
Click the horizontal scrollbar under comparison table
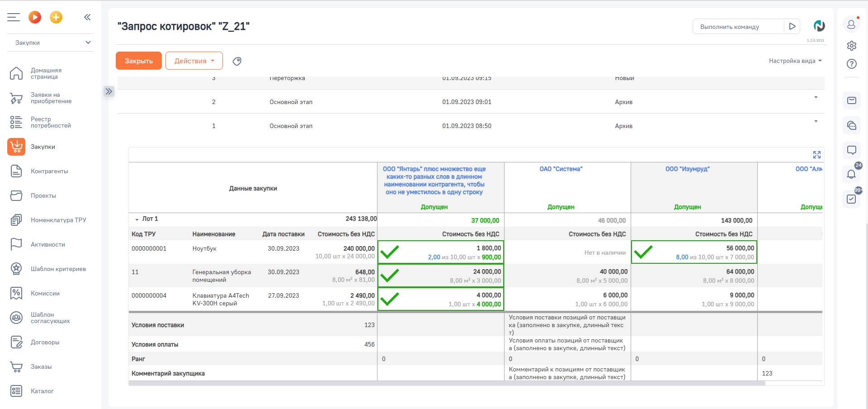click(447, 383)
